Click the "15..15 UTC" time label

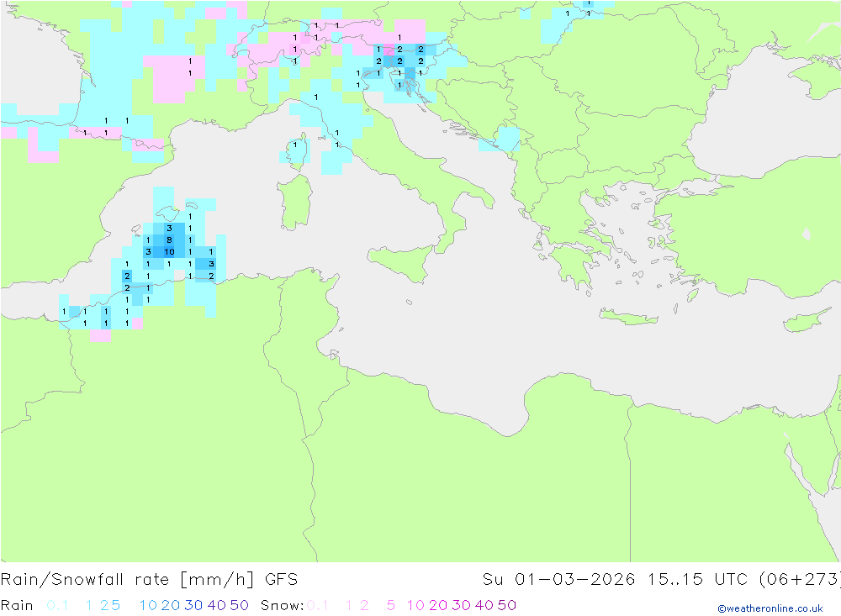tap(698, 580)
